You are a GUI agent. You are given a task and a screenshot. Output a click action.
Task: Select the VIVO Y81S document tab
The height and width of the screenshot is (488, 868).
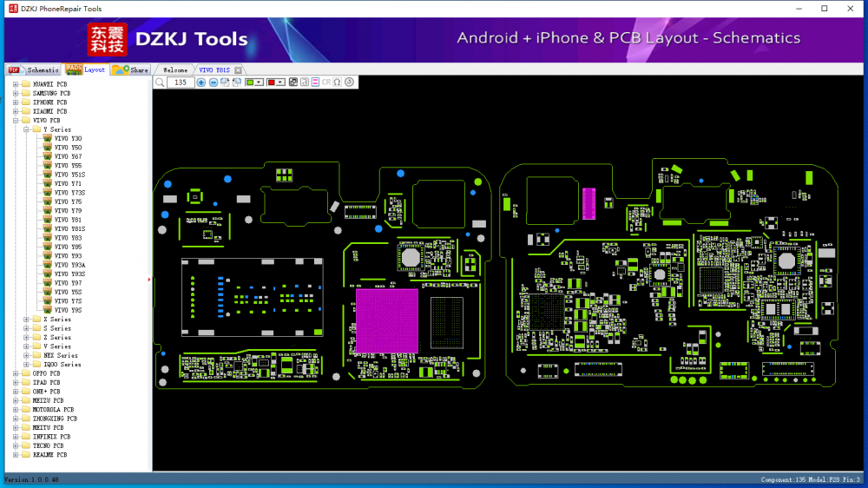coord(214,70)
